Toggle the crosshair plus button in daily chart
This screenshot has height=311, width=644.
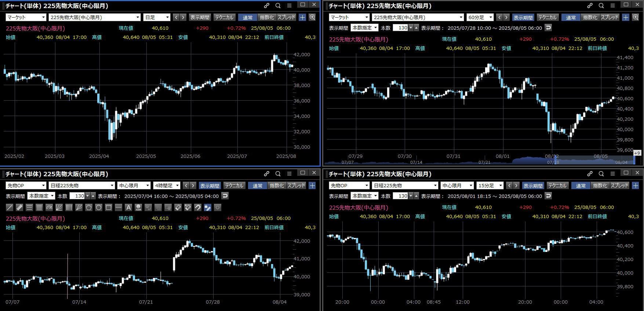pyautogui.click(x=302, y=17)
